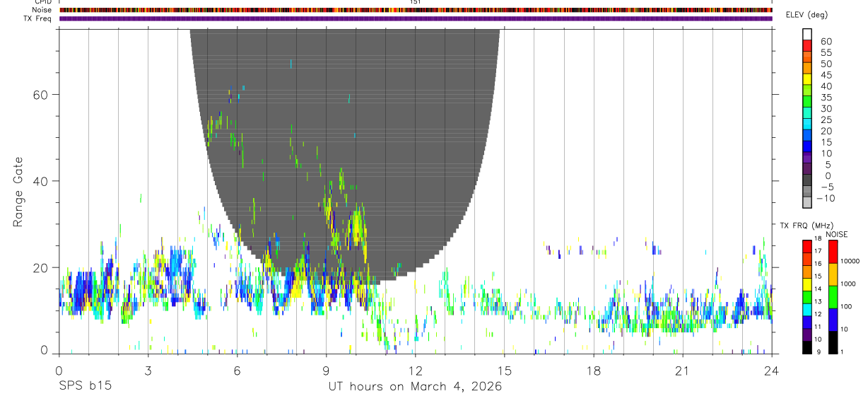Click the x-axis tick label '12'
The height and width of the screenshot is (401, 868).
pyautogui.click(x=416, y=371)
